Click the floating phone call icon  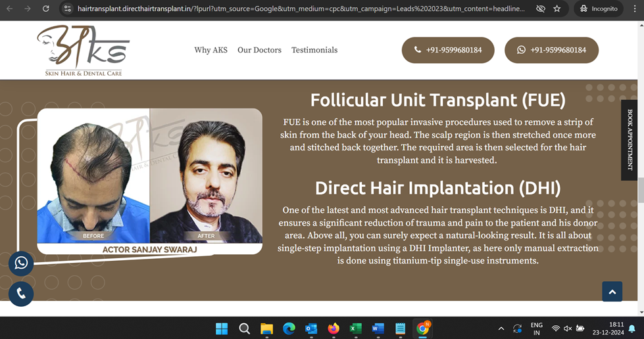coord(21,294)
